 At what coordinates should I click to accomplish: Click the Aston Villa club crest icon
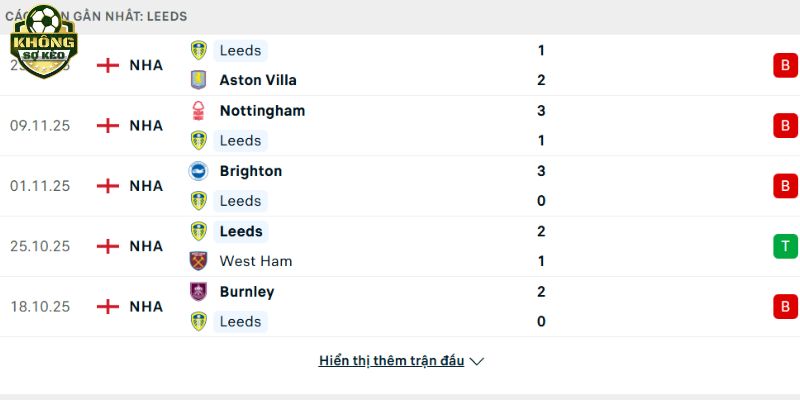click(x=198, y=80)
